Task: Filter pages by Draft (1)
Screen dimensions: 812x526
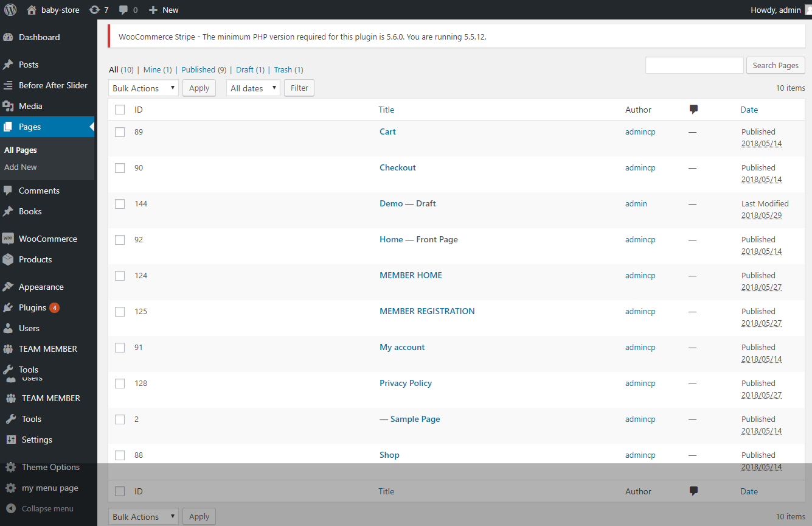Action: pyautogui.click(x=250, y=70)
